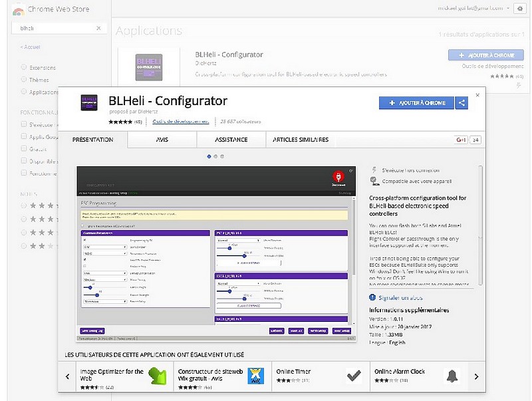Click the description panel scrollbar
This screenshot has width=532, height=401.
(x=480, y=225)
